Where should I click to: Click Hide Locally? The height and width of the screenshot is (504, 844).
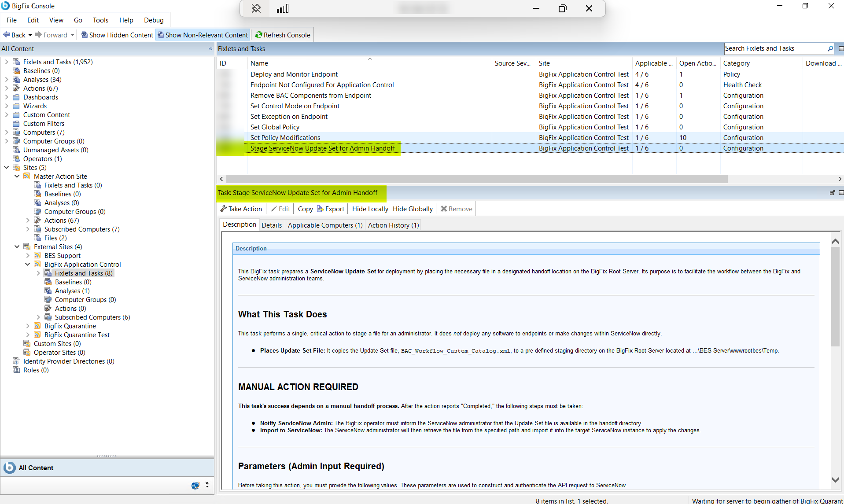pyautogui.click(x=370, y=209)
